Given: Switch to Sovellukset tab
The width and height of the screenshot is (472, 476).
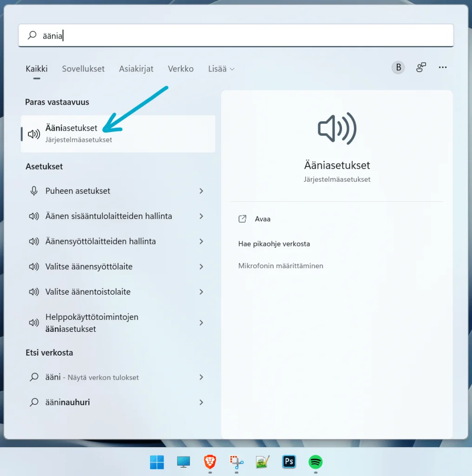Looking at the screenshot, I should 83,69.
